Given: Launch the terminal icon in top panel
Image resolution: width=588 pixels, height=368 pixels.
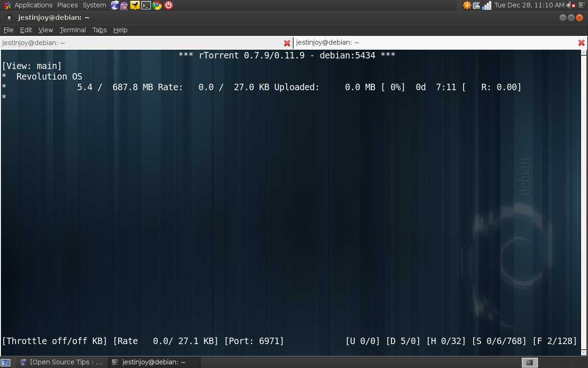Looking at the screenshot, I should pyautogui.click(x=146, y=6).
